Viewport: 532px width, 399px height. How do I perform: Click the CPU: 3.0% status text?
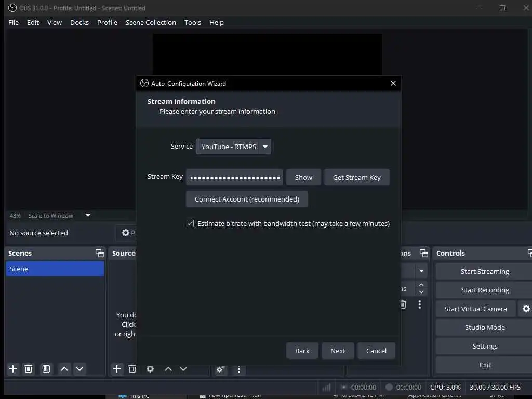(445, 387)
